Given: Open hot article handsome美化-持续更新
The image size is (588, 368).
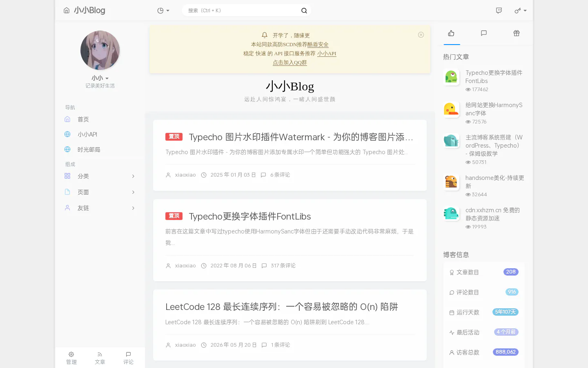Looking at the screenshot, I should [495, 182].
